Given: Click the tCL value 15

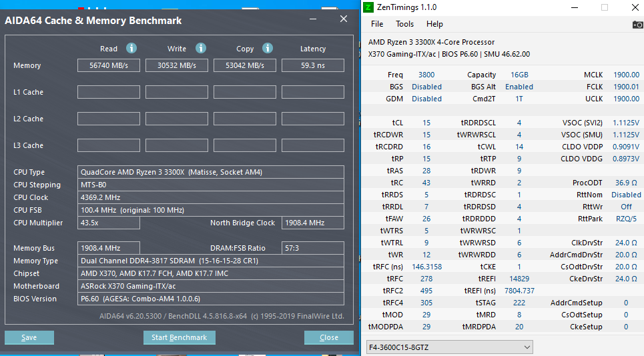Looking at the screenshot, I should click(x=426, y=123).
